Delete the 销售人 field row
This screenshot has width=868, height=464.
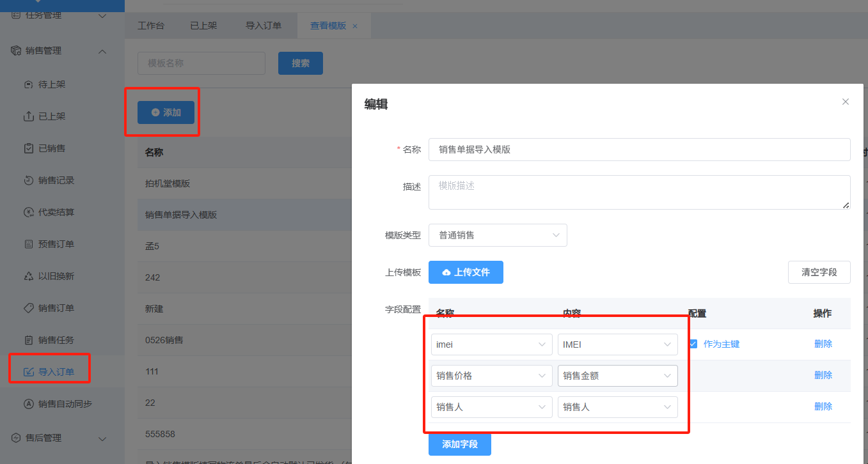click(823, 406)
